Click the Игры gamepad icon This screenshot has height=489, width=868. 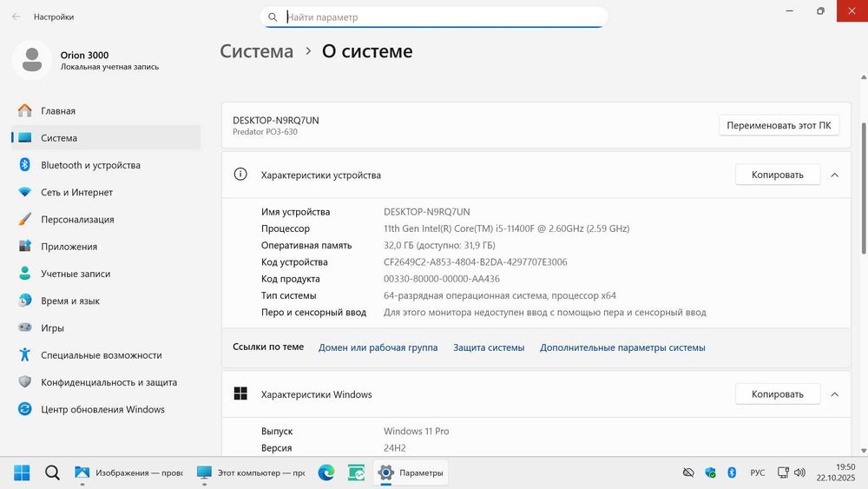25,327
